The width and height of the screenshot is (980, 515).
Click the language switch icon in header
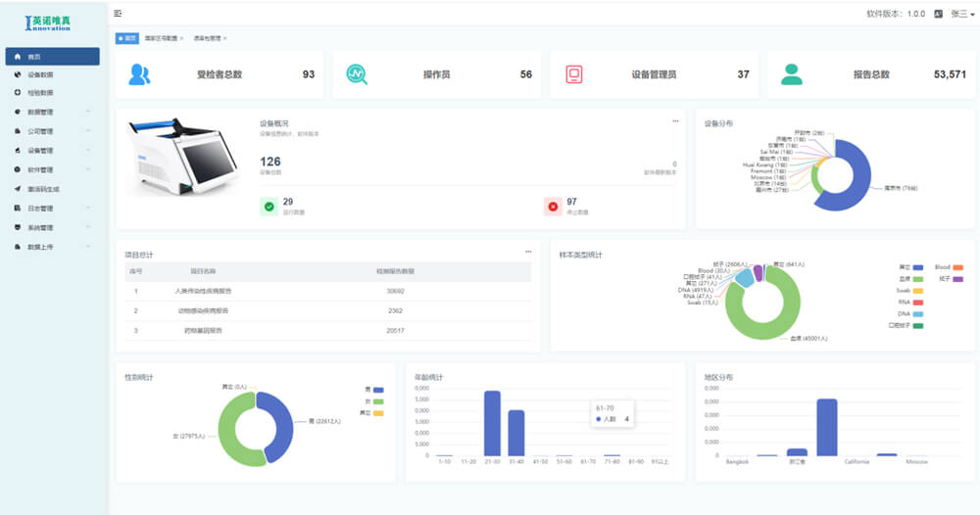938,14
